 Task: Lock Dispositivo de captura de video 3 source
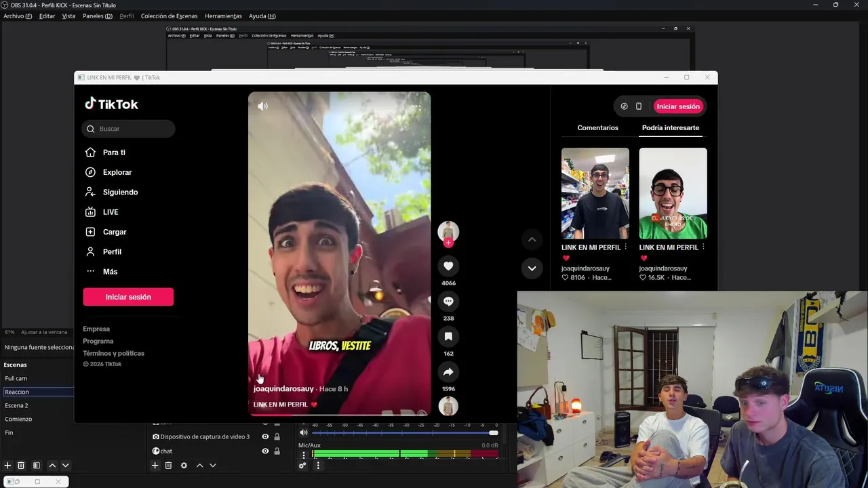coord(277,437)
